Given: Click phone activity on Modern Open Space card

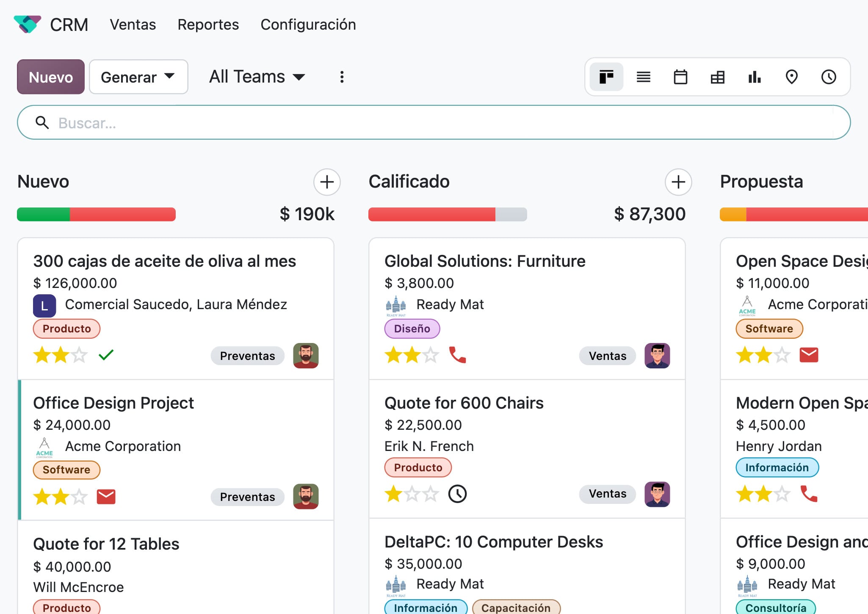Looking at the screenshot, I should (x=809, y=494).
